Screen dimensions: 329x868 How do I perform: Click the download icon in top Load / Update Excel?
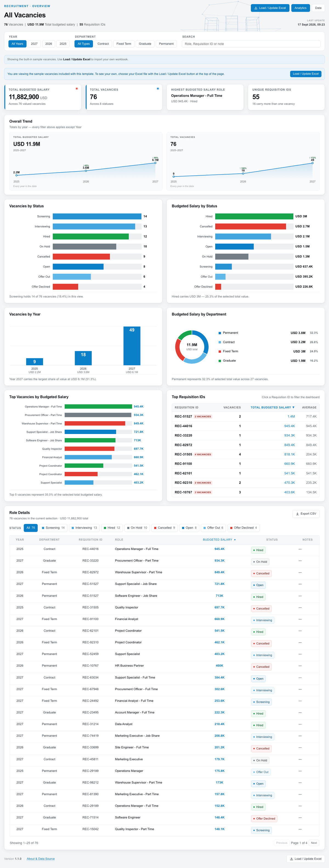(256, 8)
